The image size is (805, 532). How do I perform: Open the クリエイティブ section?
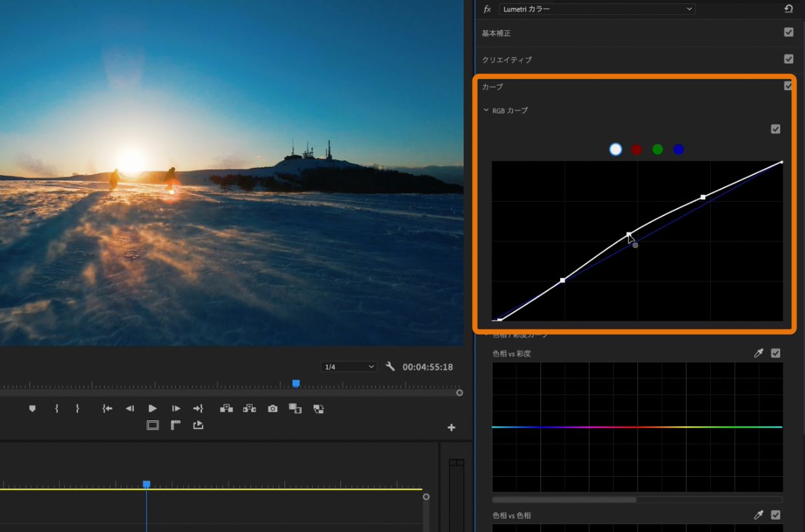[x=507, y=60]
